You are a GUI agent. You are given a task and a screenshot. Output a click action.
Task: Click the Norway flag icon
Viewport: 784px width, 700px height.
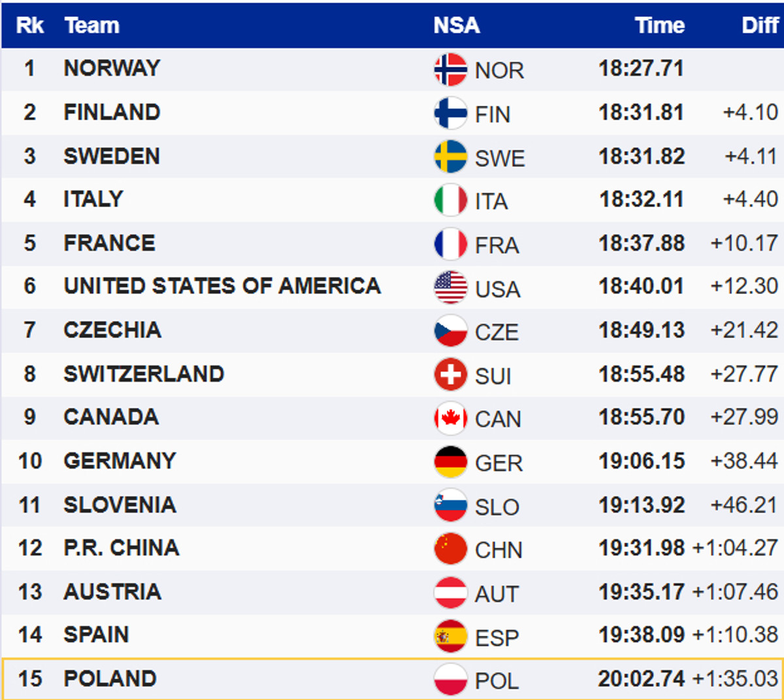click(450, 69)
